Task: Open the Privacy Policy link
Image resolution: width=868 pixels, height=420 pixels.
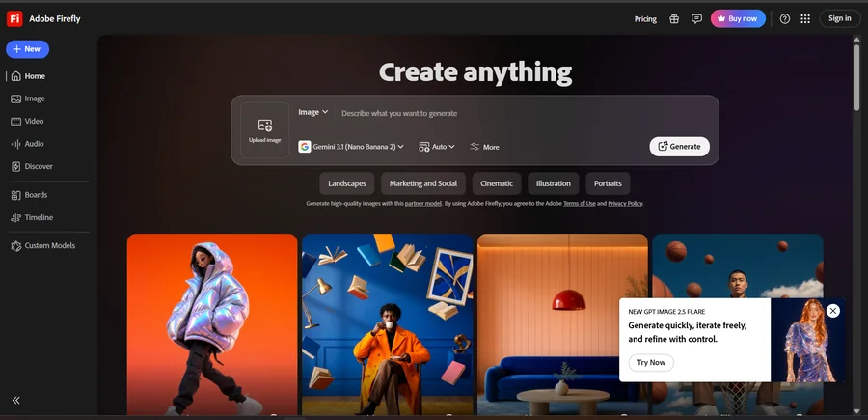Action: 625,204
